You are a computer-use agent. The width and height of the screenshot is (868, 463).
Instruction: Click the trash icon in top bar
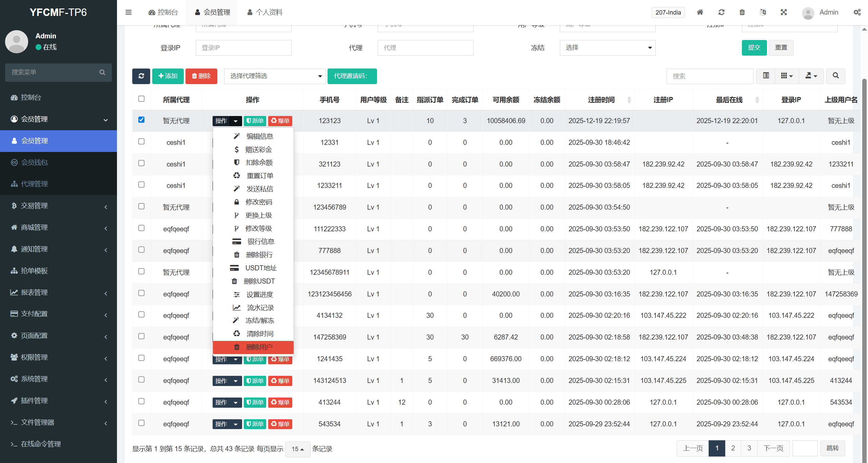click(742, 12)
